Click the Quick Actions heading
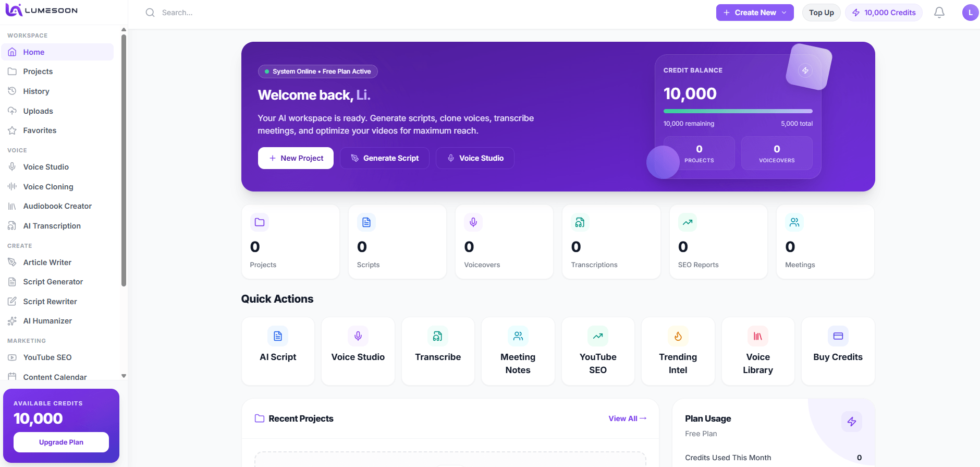Viewport: 980px width, 467px height. pyautogui.click(x=277, y=299)
